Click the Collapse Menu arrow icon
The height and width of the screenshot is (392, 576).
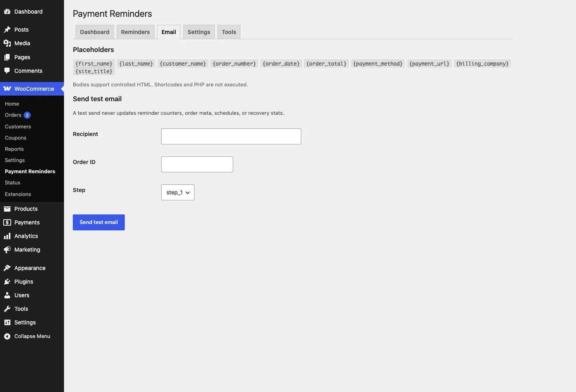click(7, 336)
